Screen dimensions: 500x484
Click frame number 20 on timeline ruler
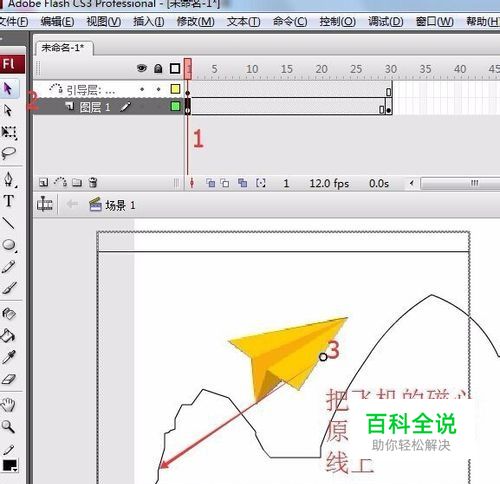pyautogui.click(x=321, y=69)
